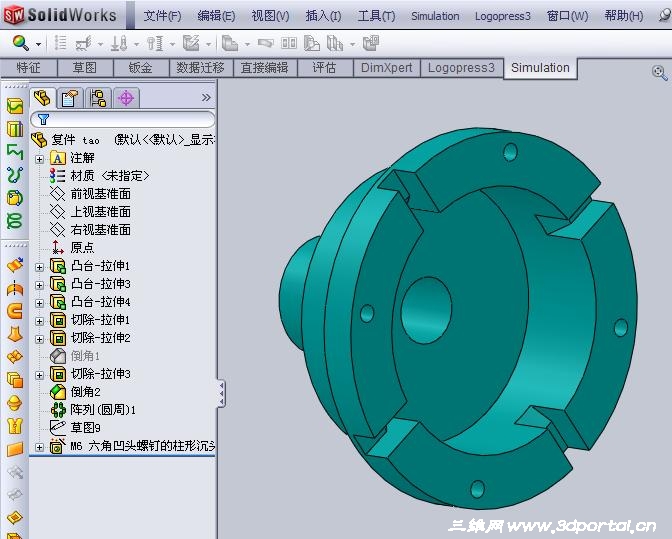Click the 阵列(圆周)1 circular pattern icon

[x=58, y=410]
